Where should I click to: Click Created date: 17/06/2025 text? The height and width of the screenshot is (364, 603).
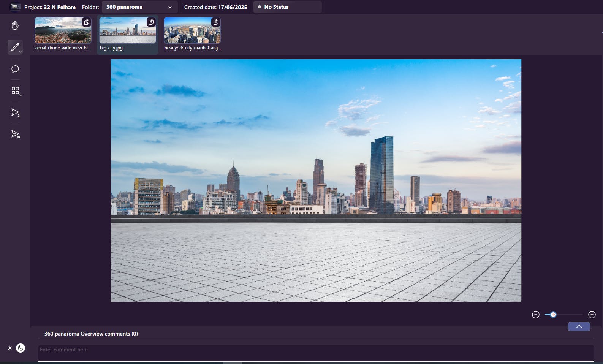(x=215, y=7)
